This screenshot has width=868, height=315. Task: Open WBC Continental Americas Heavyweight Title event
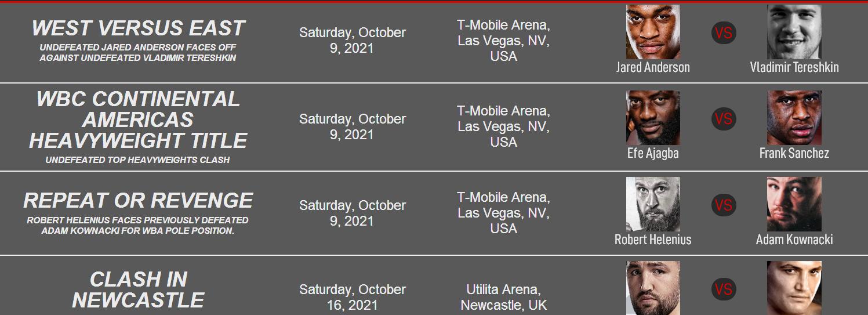coord(138,120)
